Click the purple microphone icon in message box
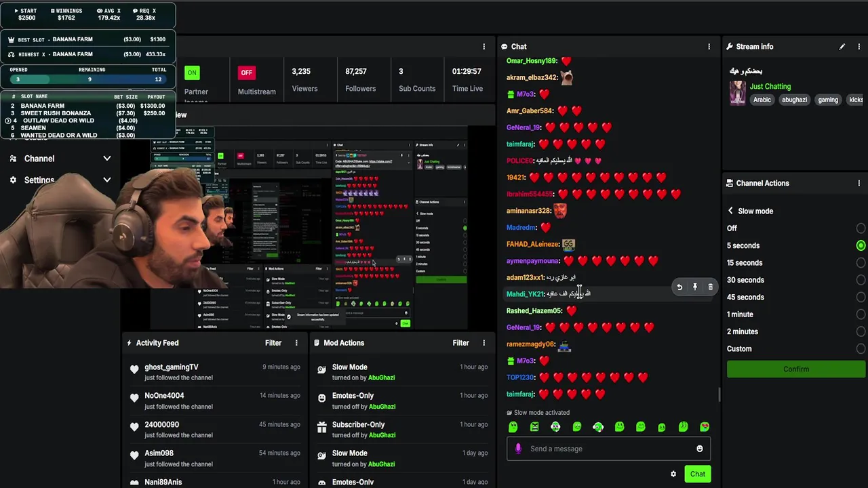 click(519, 449)
